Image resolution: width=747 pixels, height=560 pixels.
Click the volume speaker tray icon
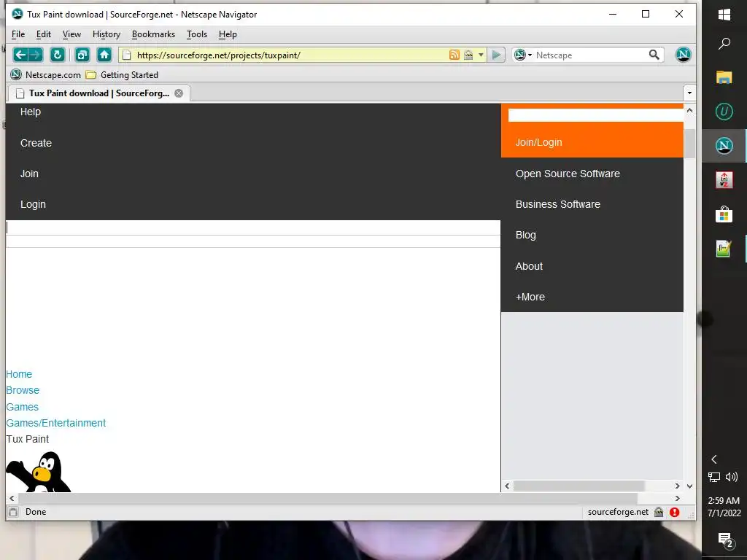[x=732, y=477]
